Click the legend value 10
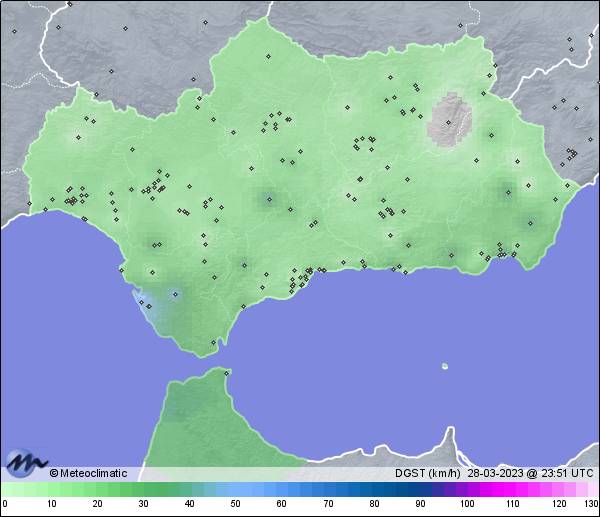 coord(52,504)
